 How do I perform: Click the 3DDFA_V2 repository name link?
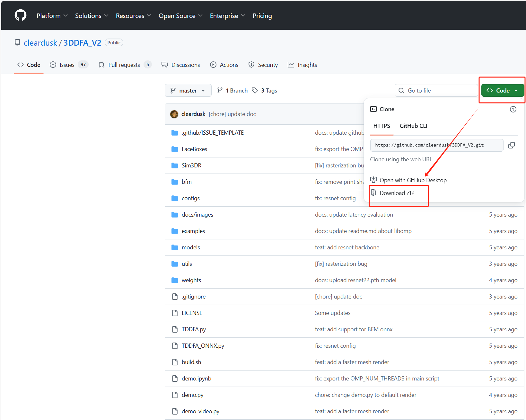[82, 43]
